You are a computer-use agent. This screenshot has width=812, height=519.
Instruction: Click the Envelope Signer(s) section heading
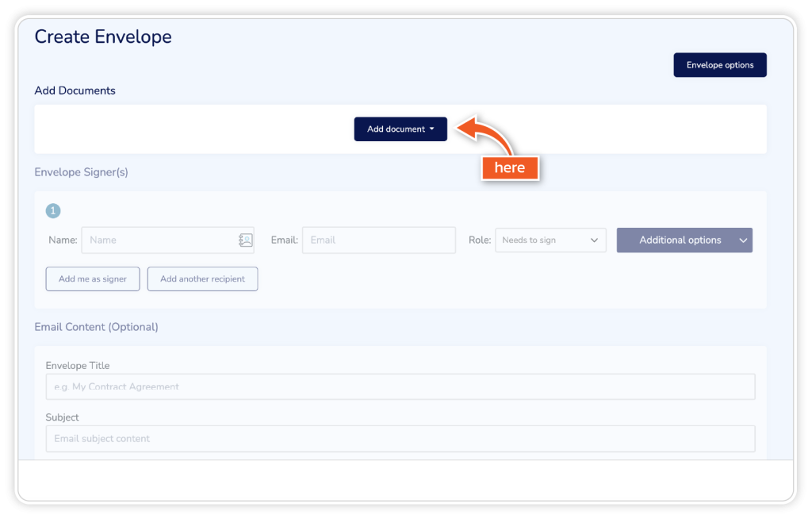81,172
